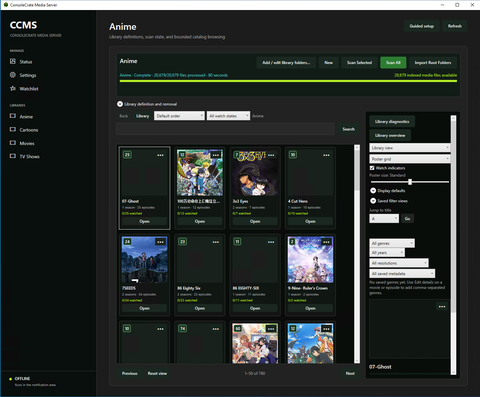Select the Library breadcrumb tab
This screenshot has width=480, height=397.
pos(142,116)
